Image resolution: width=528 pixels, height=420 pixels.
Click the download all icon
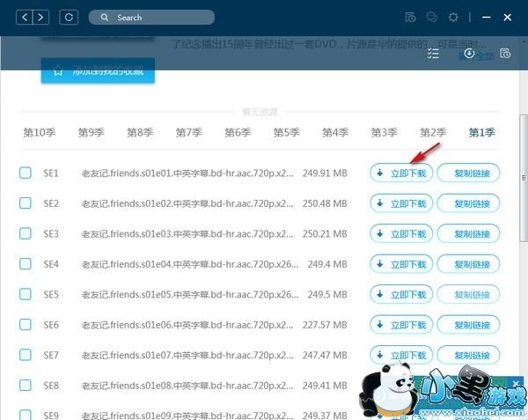click(469, 53)
